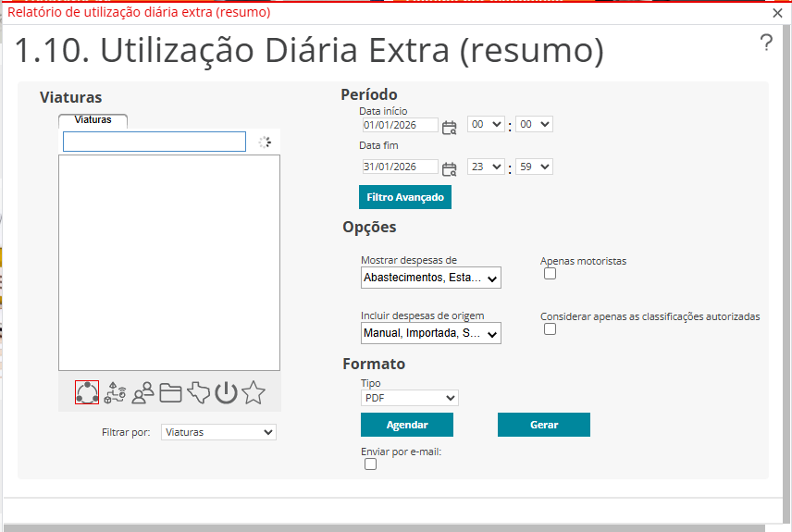Click the connected devices network icon
This screenshot has width=792, height=532.
point(115,393)
